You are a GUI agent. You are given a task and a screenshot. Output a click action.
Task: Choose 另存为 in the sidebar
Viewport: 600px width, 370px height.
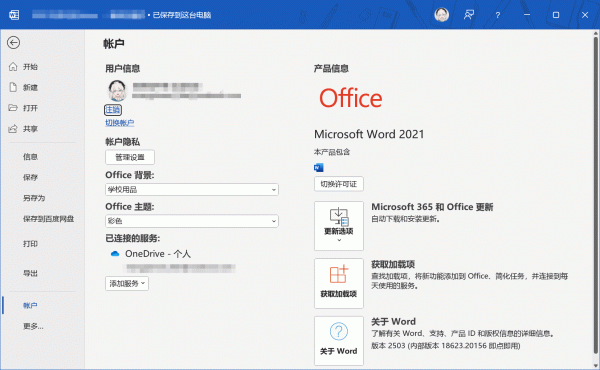click(34, 198)
